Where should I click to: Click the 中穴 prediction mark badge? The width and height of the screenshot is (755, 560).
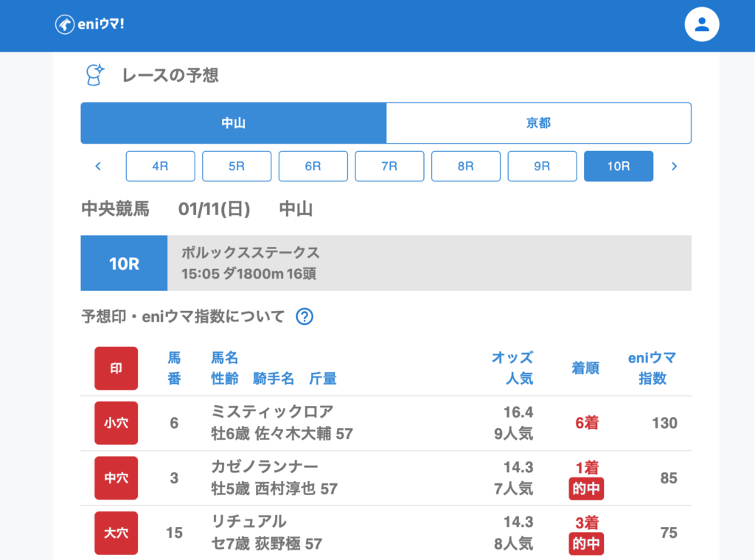pos(116,478)
